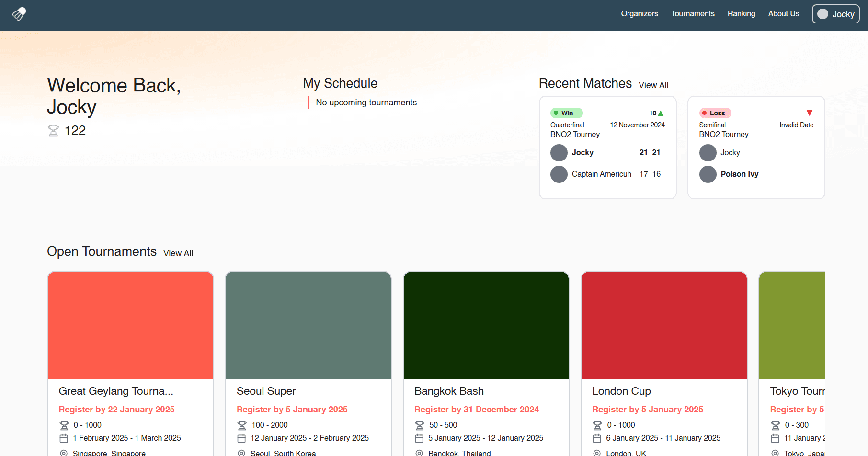Click About Us in the navigation

pos(783,14)
